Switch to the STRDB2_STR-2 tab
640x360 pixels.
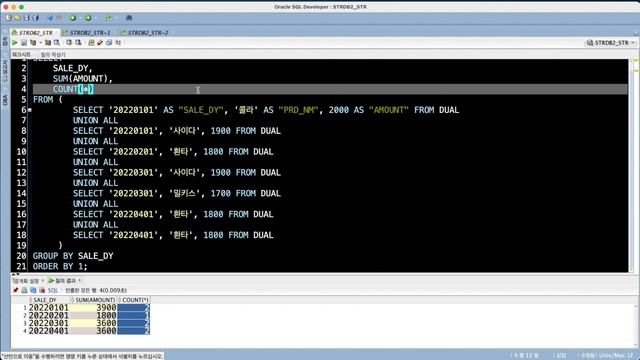coord(148,32)
